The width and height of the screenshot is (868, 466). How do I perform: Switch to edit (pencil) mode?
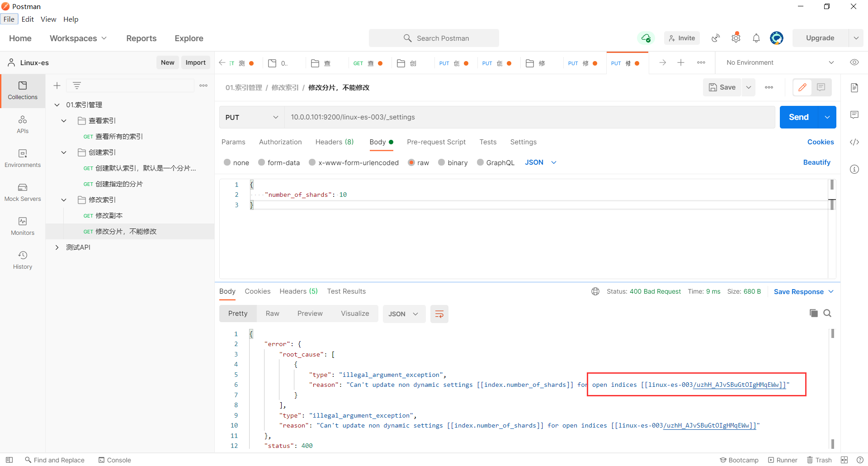point(802,87)
